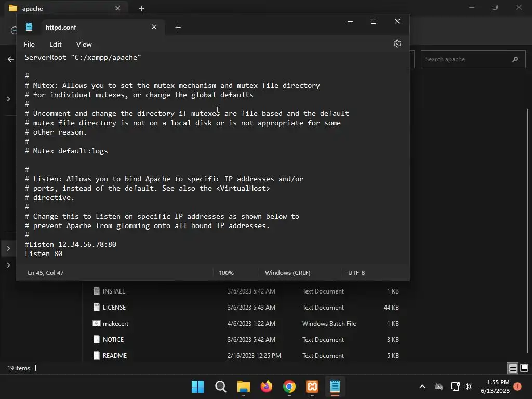Image resolution: width=532 pixels, height=399 pixels.
Task: Click the ServerRoot line
Action: [x=83, y=57]
